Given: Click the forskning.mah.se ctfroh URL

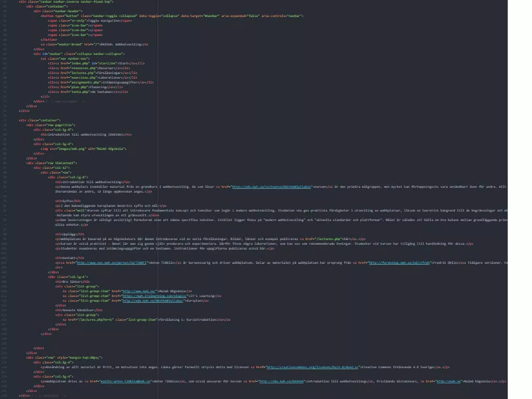Looking at the screenshot, I should [x=399, y=263].
